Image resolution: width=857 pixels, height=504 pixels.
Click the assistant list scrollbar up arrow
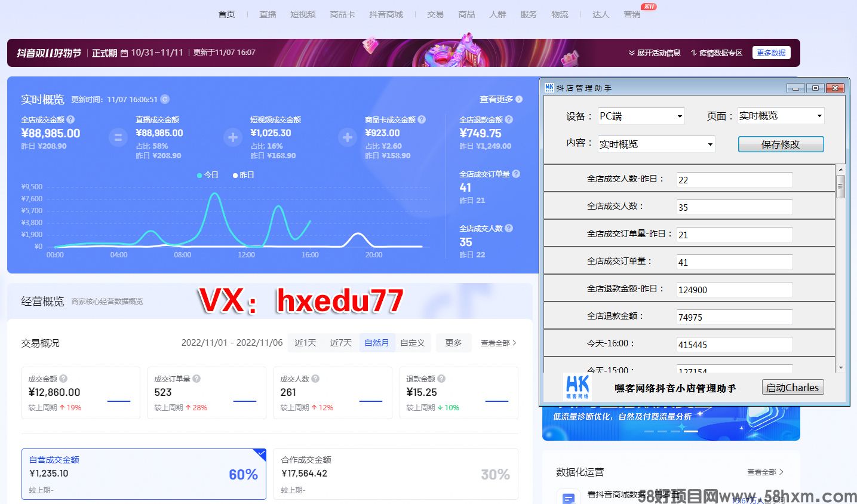click(840, 170)
